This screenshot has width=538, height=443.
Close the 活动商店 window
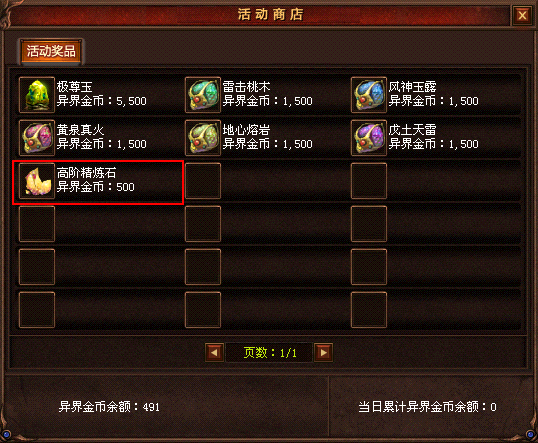pyautogui.click(x=522, y=15)
